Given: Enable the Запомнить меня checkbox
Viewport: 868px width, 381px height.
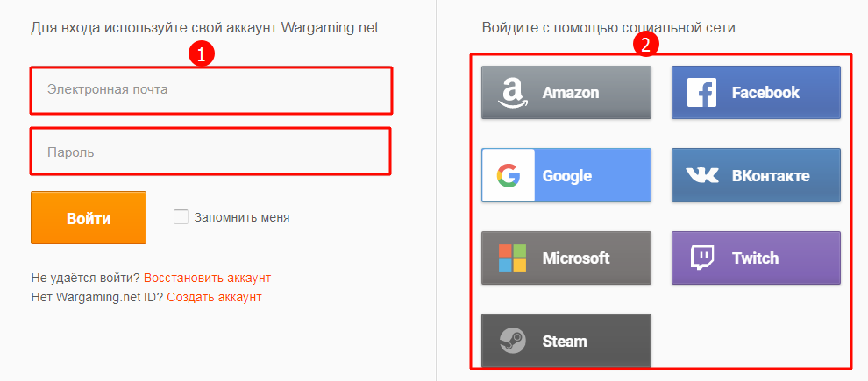Looking at the screenshot, I should [181, 217].
